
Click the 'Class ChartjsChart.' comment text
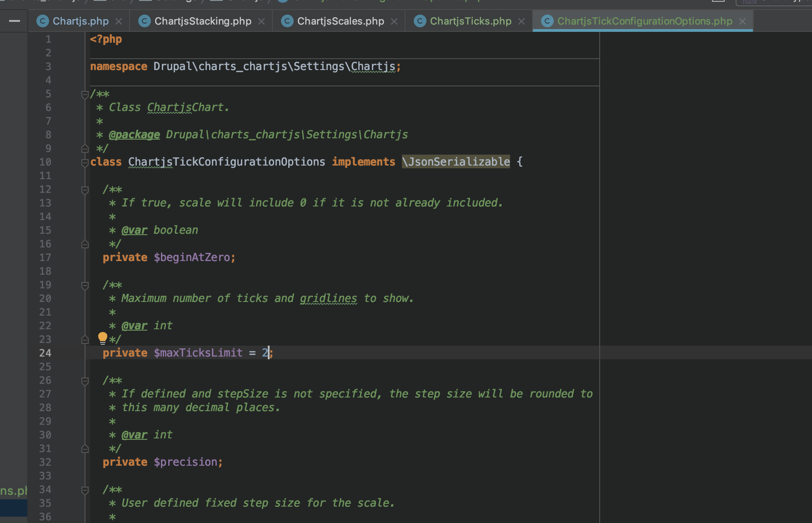pyautogui.click(x=169, y=107)
